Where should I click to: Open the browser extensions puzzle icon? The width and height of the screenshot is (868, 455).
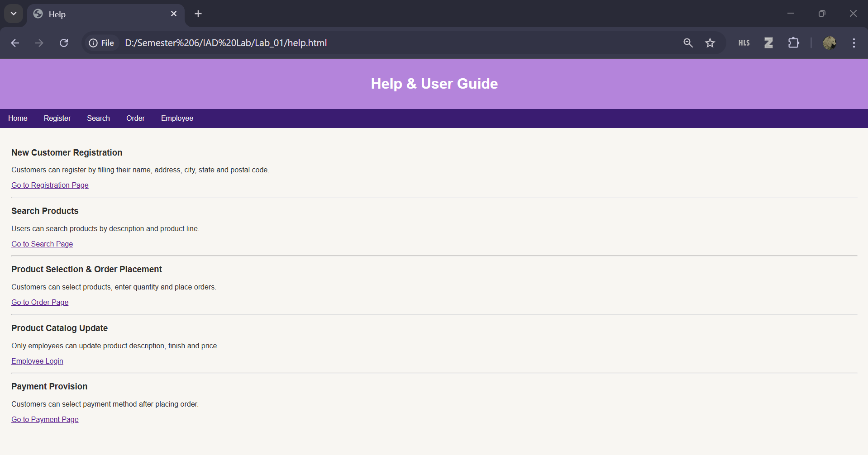pyautogui.click(x=794, y=43)
